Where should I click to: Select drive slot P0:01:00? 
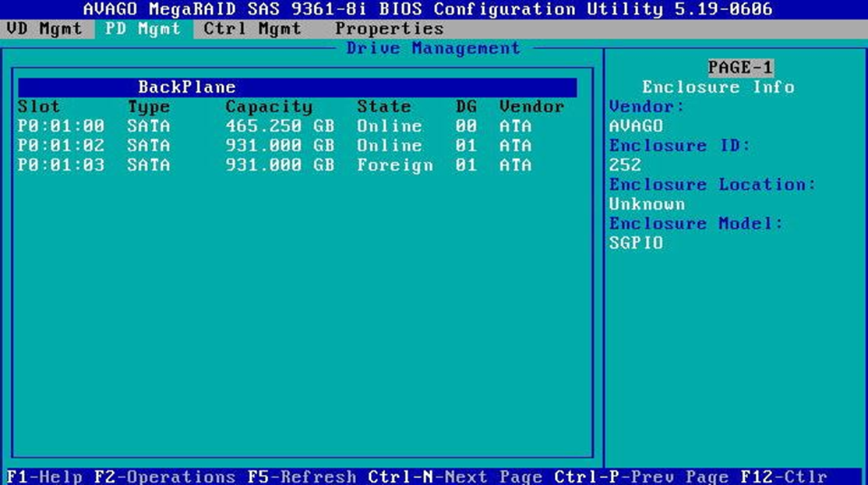61,126
